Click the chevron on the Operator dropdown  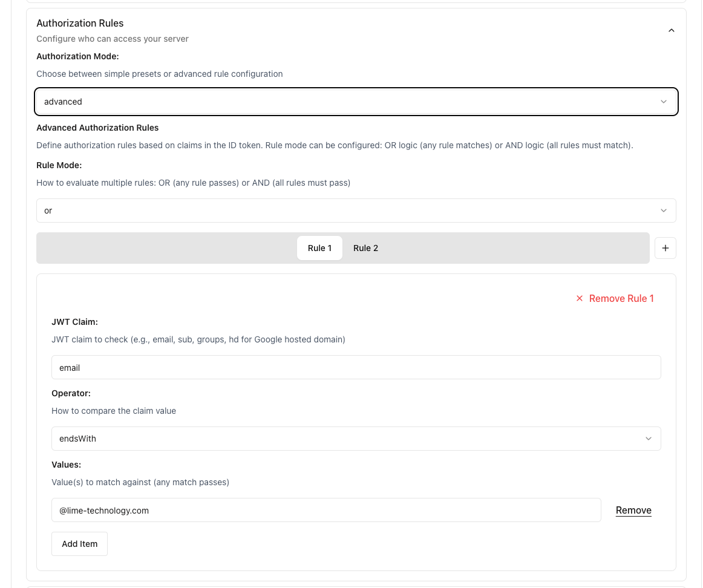click(x=648, y=438)
